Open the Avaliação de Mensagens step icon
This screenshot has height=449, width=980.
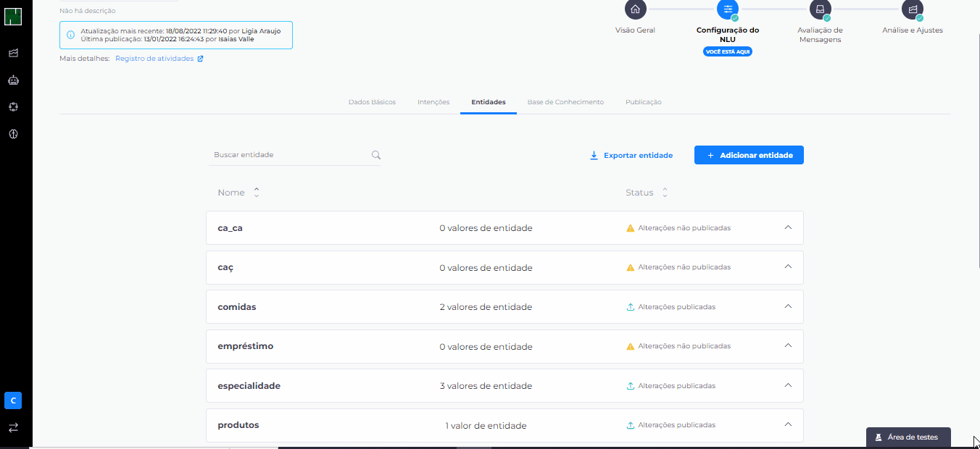click(820, 9)
